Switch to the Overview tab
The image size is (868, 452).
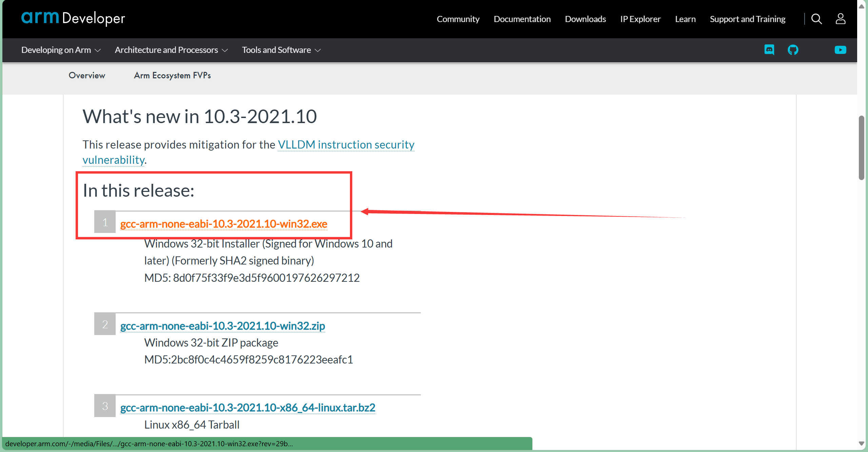(87, 75)
